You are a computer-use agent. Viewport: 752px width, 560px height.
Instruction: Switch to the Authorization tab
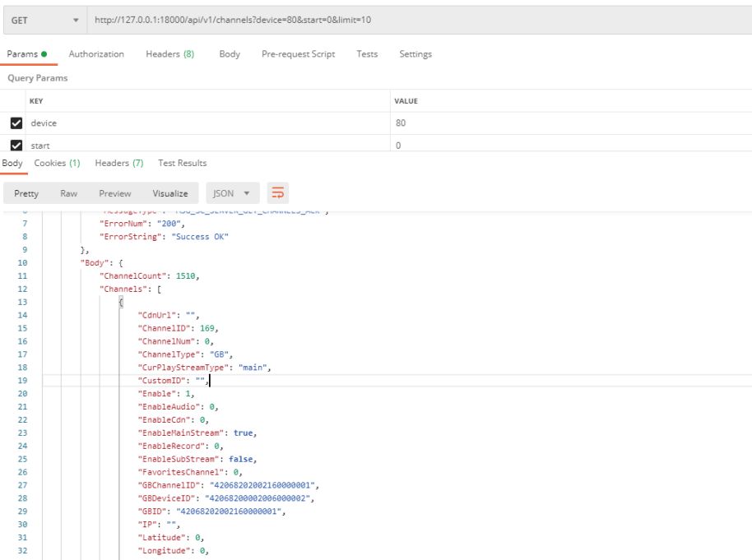(96, 54)
